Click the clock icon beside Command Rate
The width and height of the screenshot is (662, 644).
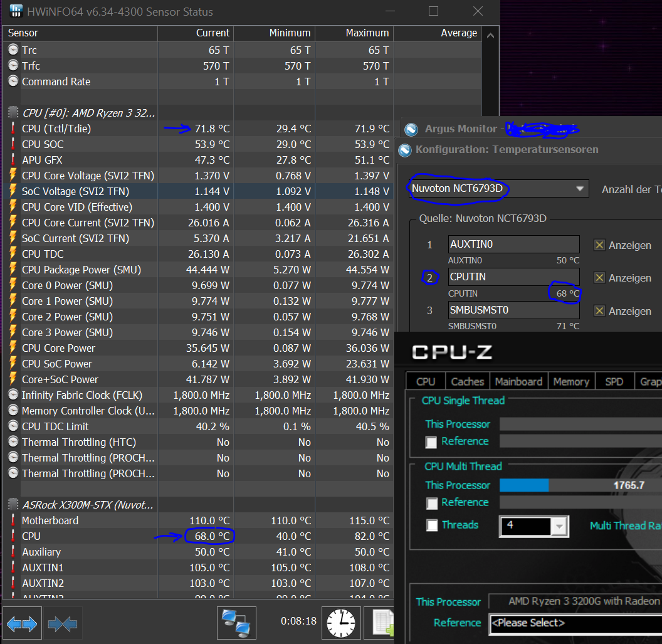tap(13, 81)
